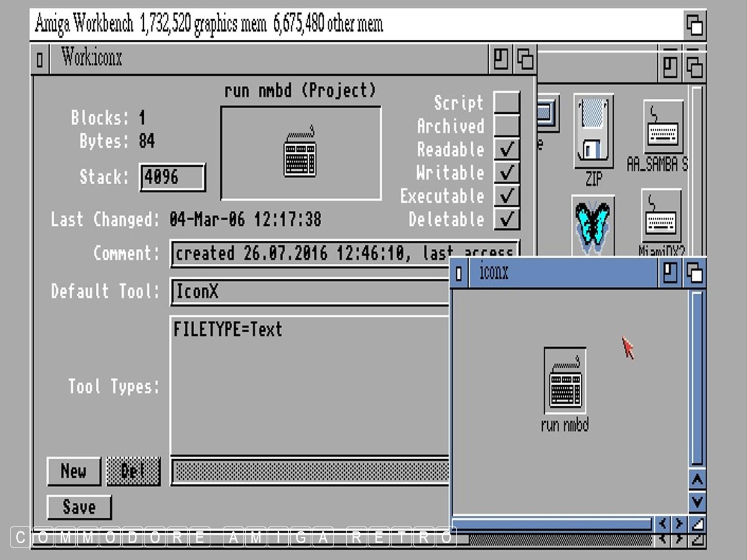This screenshot has width=747, height=560.
Task: Click the Workbench screen depth gadget
Action: pos(694,25)
